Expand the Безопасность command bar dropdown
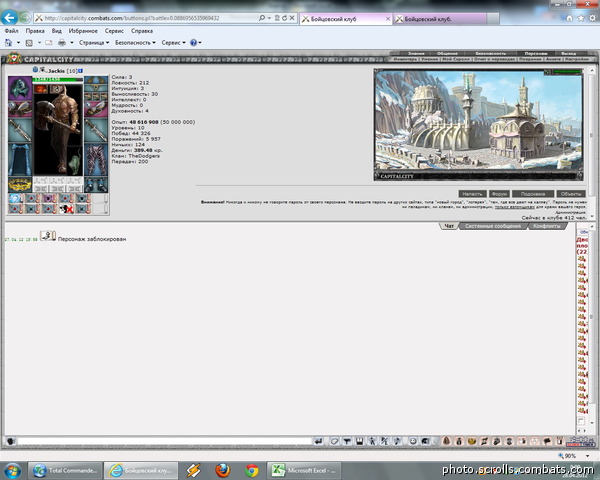Viewport: 600px width, 480px height. (135, 42)
